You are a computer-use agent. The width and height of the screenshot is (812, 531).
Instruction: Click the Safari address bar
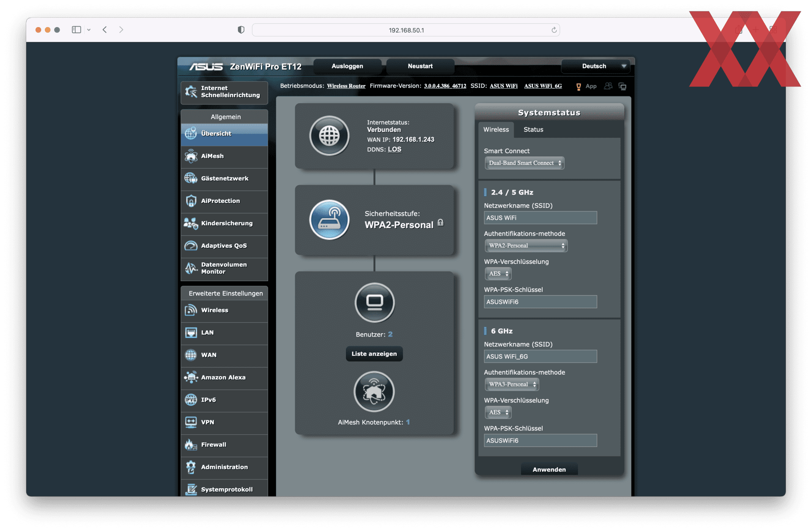click(x=406, y=30)
